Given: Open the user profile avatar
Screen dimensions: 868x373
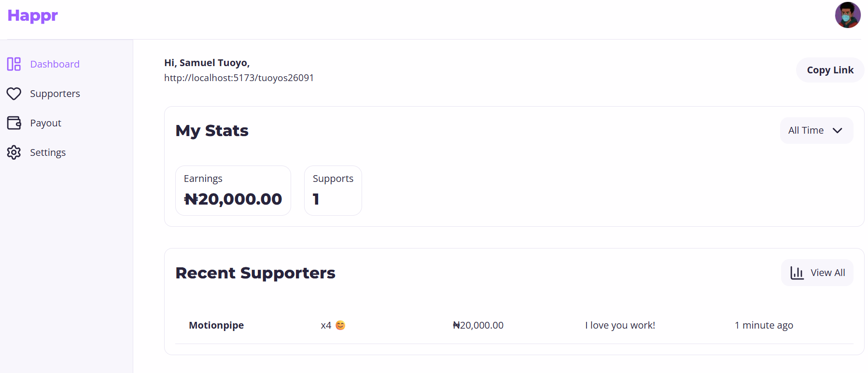Looking at the screenshot, I should click(848, 15).
